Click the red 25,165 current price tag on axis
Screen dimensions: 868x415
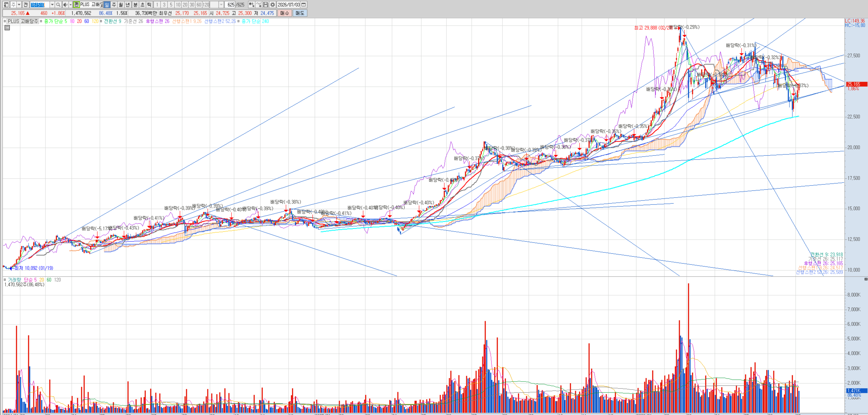[856, 84]
